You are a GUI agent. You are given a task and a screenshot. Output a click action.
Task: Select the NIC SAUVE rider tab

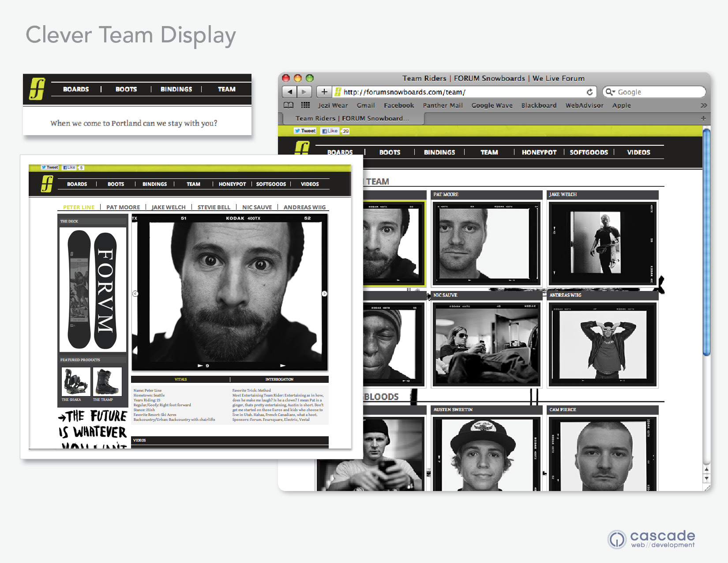257,207
